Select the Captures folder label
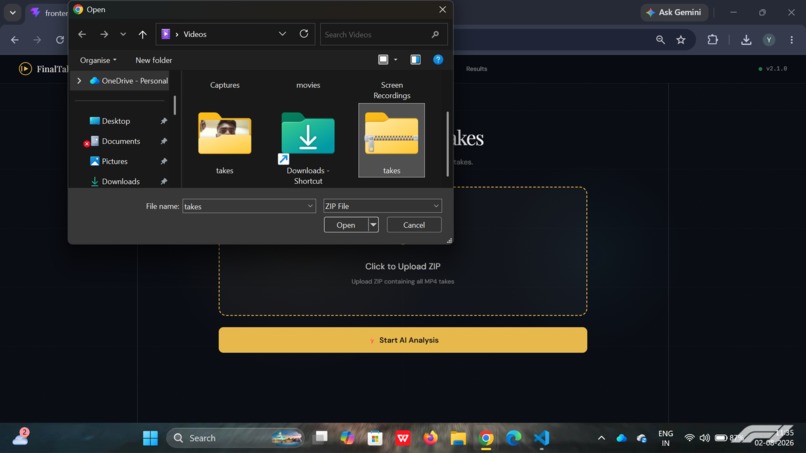The image size is (806, 453). [x=225, y=85]
